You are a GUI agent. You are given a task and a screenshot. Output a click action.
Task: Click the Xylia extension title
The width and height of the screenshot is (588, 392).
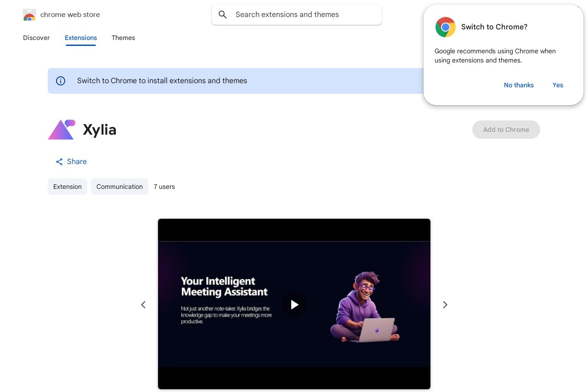(x=100, y=130)
